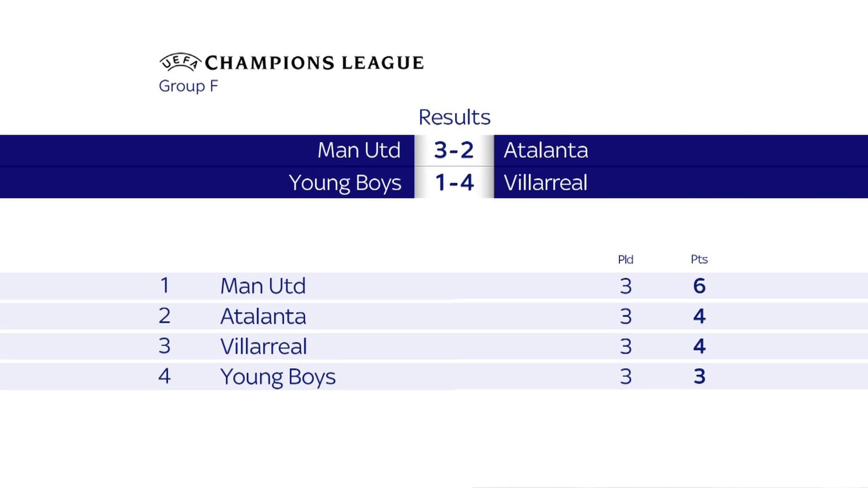868x488 pixels.
Task: Select position number 1 in the table
Action: click(164, 285)
